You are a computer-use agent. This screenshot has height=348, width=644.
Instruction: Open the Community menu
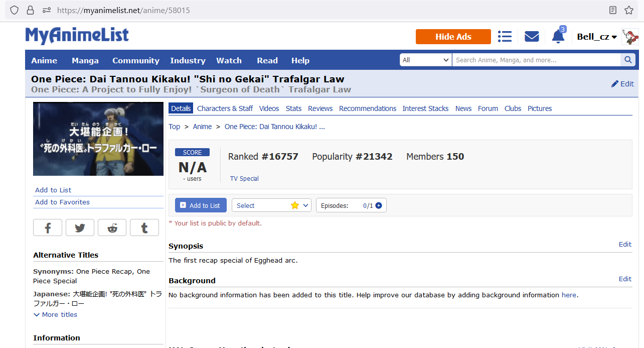(x=136, y=60)
